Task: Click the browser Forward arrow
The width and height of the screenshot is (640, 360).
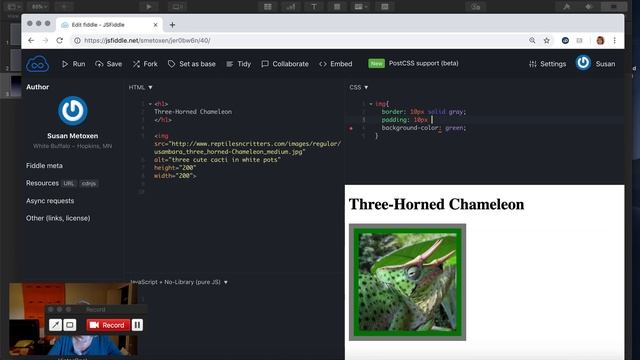Action: [x=45, y=40]
